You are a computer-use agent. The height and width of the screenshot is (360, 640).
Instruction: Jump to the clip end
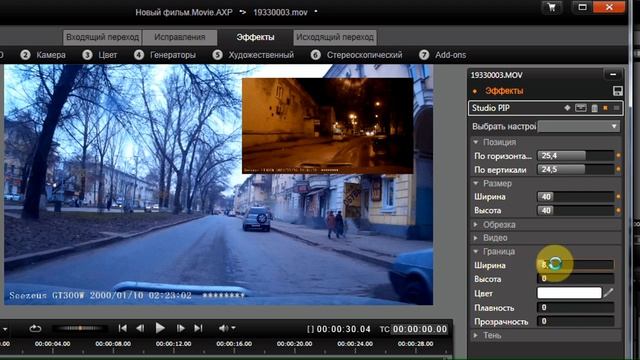coord(198,328)
